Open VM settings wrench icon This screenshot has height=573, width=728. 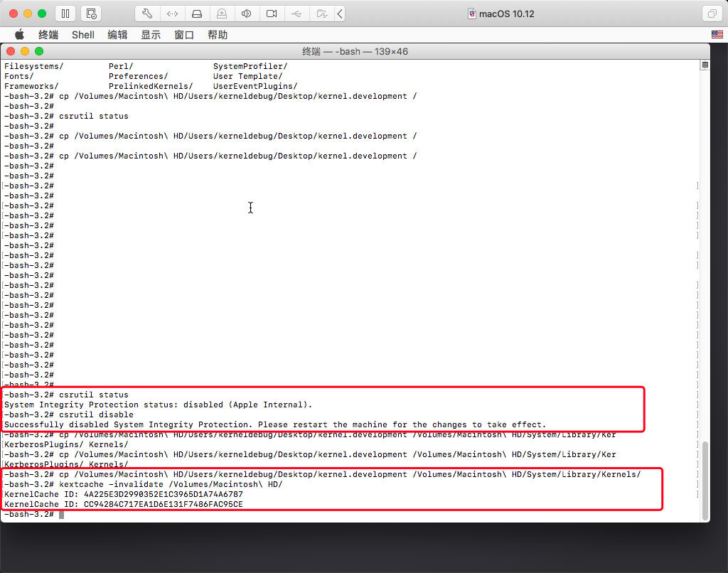147,14
